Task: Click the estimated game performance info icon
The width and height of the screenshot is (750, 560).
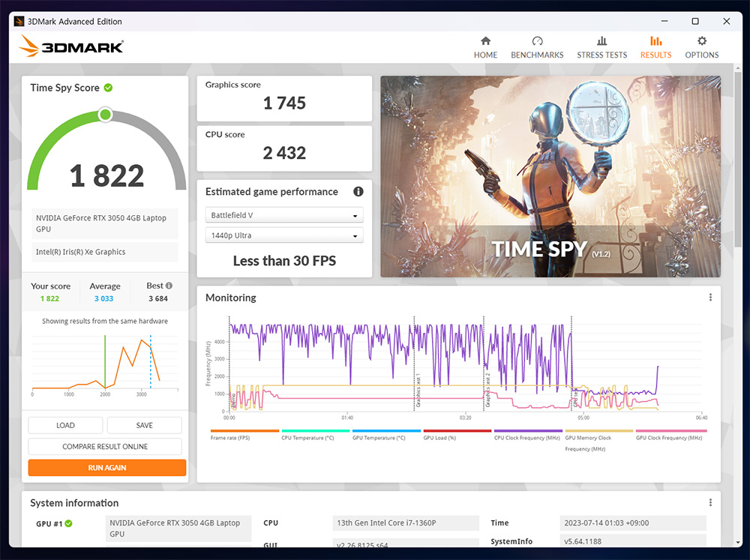Action: coord(358,192)
